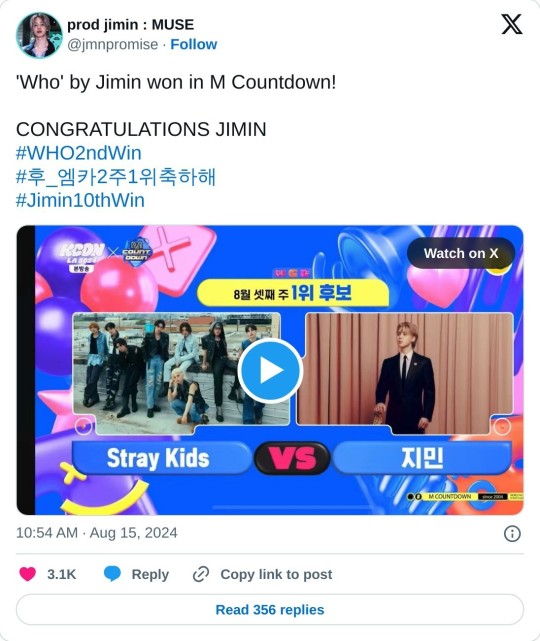Click the copy link chain icon
Viewport: 540px width, 641px height.
(x=201, y=574)
